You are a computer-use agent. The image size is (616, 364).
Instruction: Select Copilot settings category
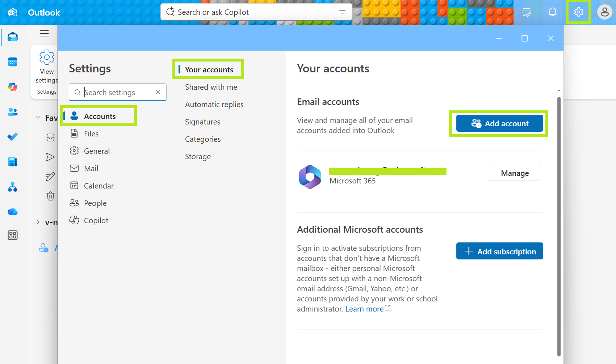click(x=96, y=220)
